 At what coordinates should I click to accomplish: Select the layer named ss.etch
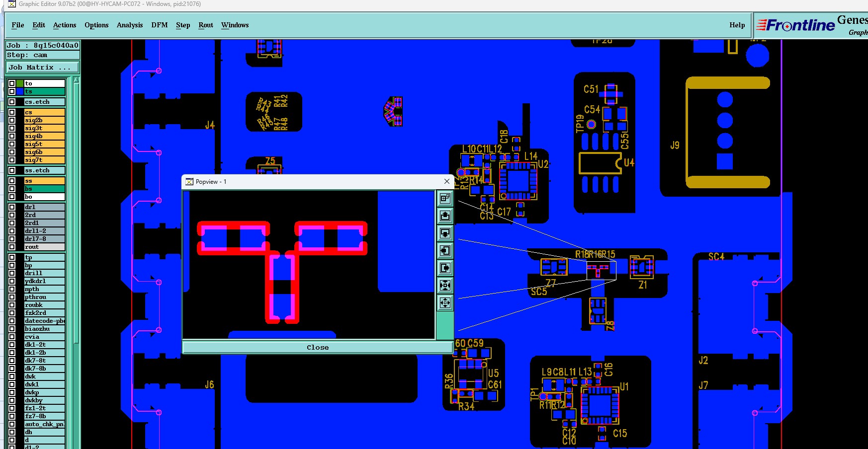pos(45,170)
